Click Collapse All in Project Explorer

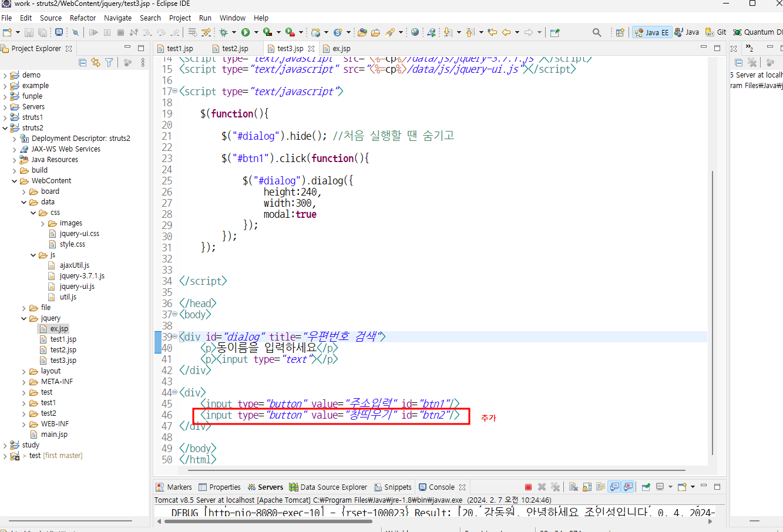[x=83, y=62]
